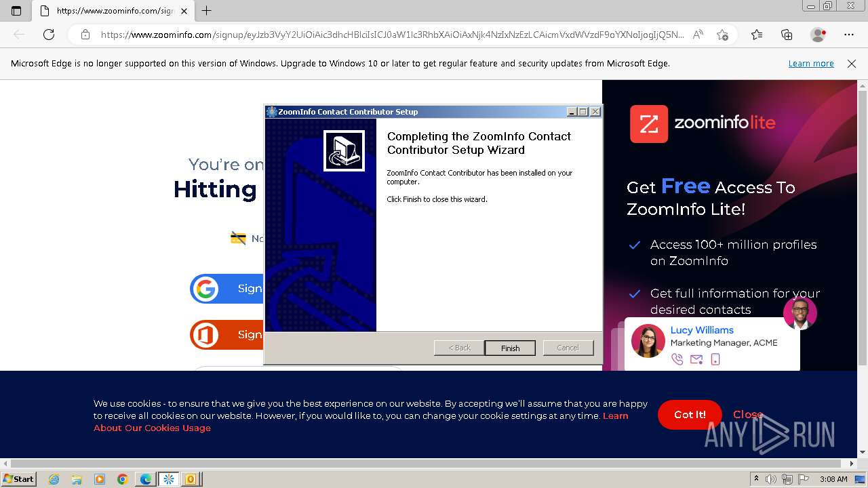Click the Lucy Williams profile photo
This screenshot has width=868, height=488.
[648, 340]
